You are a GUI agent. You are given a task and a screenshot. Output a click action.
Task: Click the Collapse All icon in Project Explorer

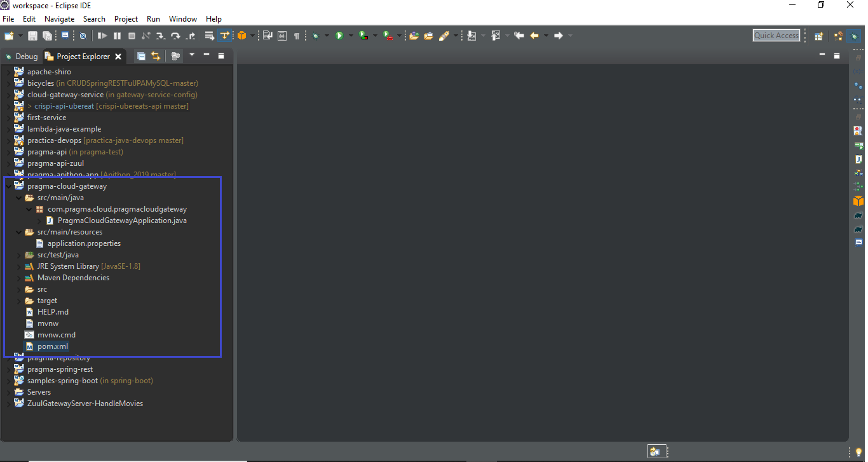click(141, 57)
